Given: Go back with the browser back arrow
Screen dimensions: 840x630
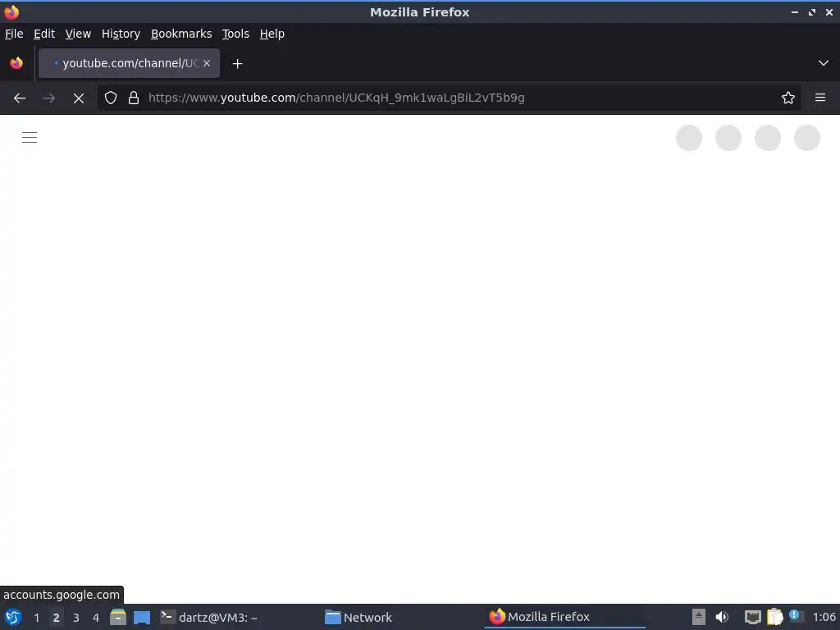Looking at the screenshot, I should click(20, 98).
